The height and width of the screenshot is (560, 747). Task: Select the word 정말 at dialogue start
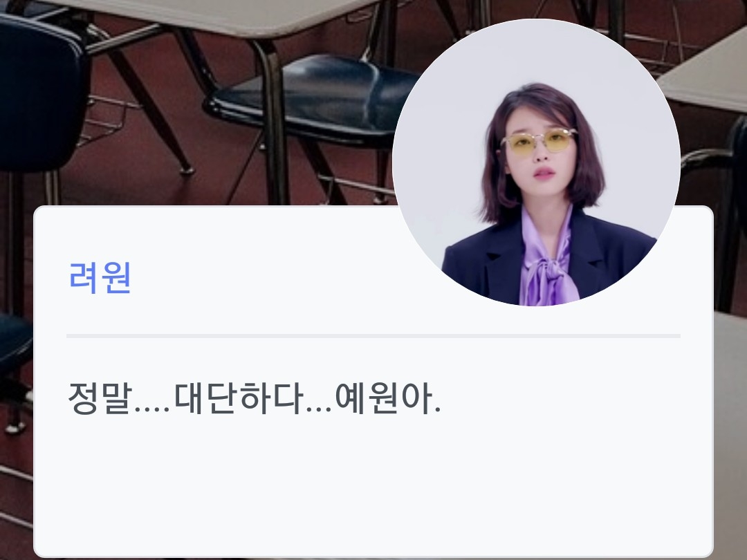(x=100, y=398)
